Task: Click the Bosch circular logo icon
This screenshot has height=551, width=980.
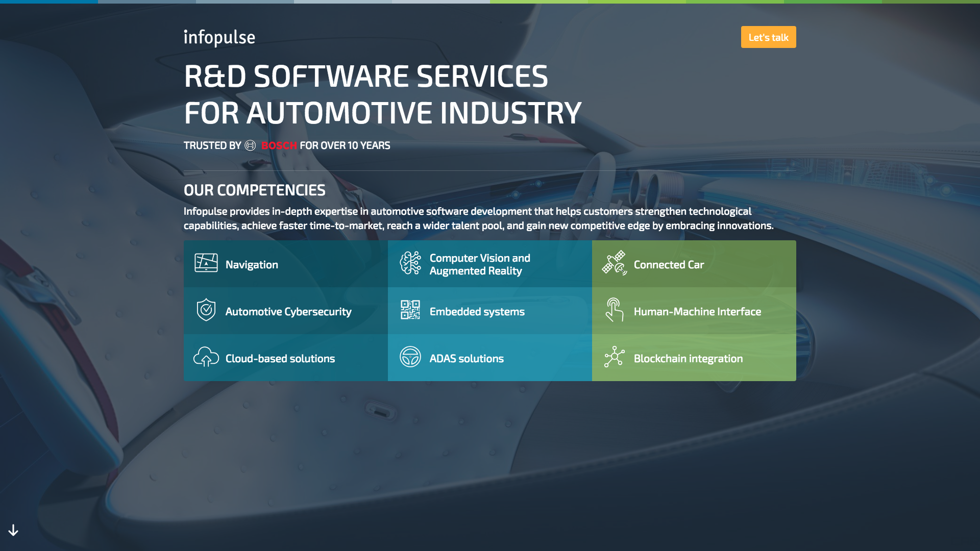Action: click(250, 145)
